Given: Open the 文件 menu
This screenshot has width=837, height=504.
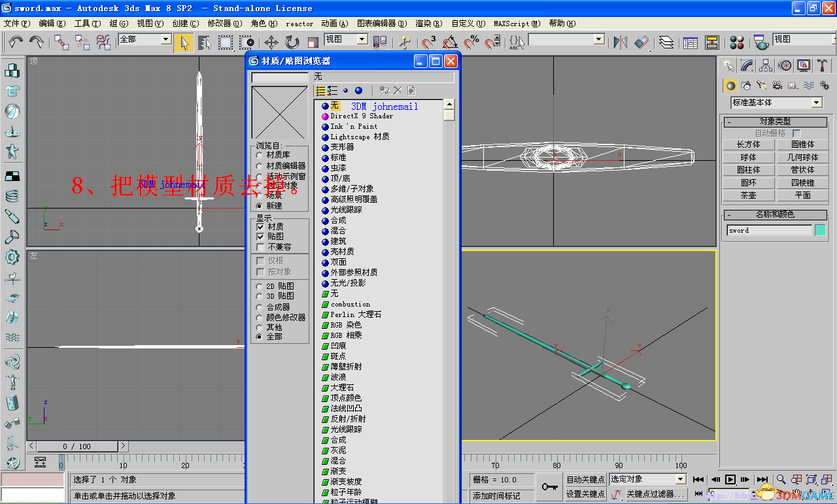Looking at the screenshot, I should pos(17,23).
